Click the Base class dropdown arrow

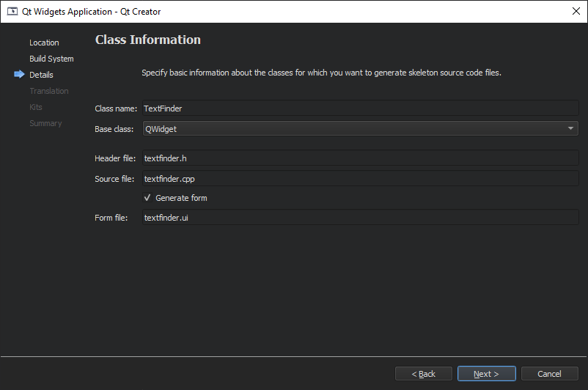coord(571,129)
